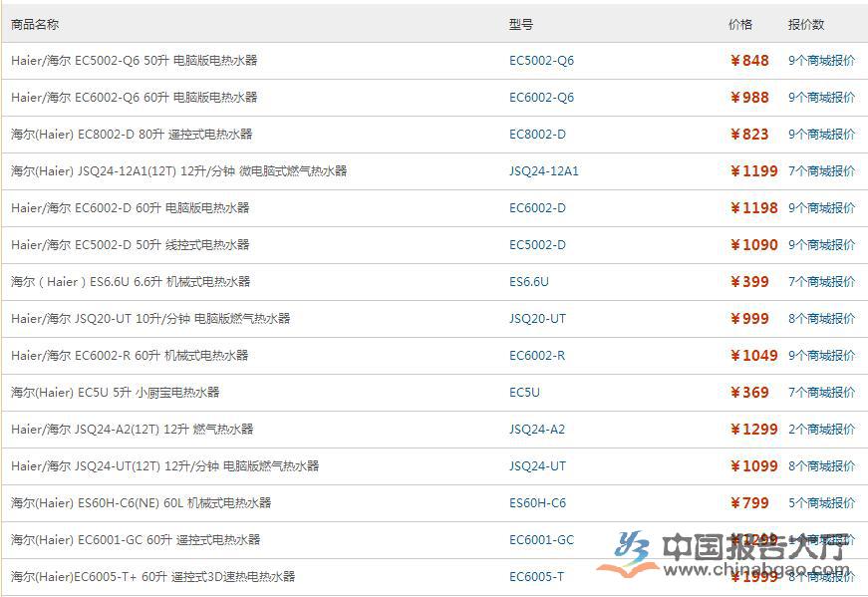Select product name 'EC5002-Q6 50升 电脑版电热水器'
Viewport: 868px width, 597px height.
point(166,61)
